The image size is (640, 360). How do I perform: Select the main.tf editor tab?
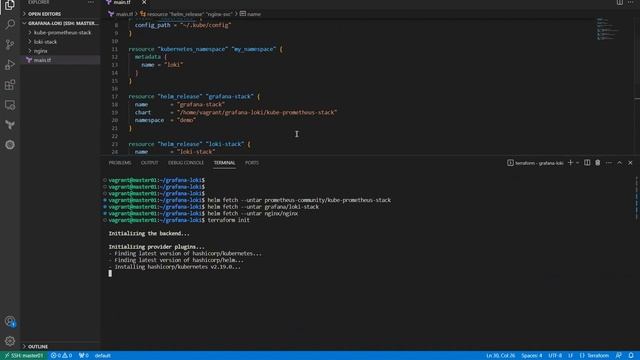122,2
